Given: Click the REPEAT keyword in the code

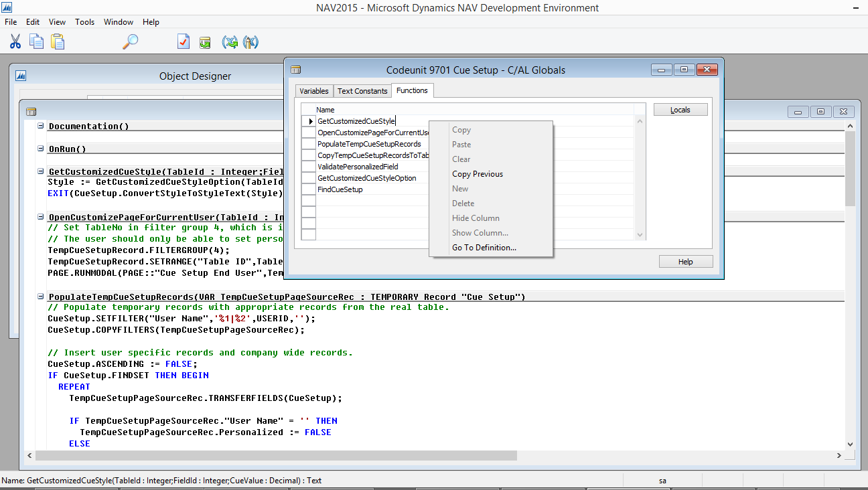Looking at the screenshot, I should 74,387.
